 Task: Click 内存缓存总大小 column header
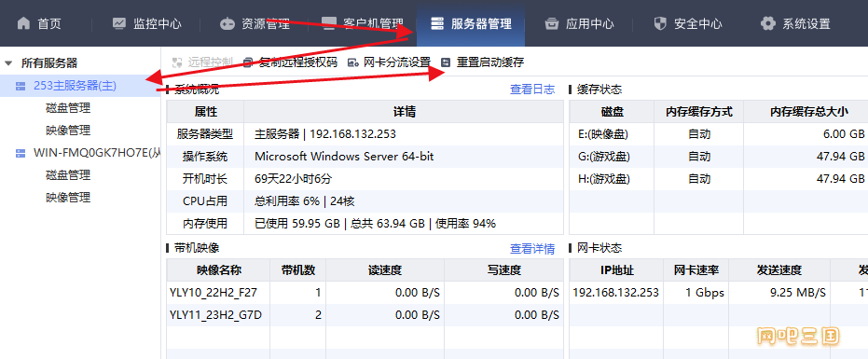pyautogui.click(x=808, y=112)
